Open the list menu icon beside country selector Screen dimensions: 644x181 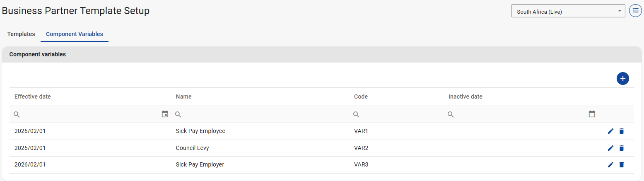click(x=635, y=11)
